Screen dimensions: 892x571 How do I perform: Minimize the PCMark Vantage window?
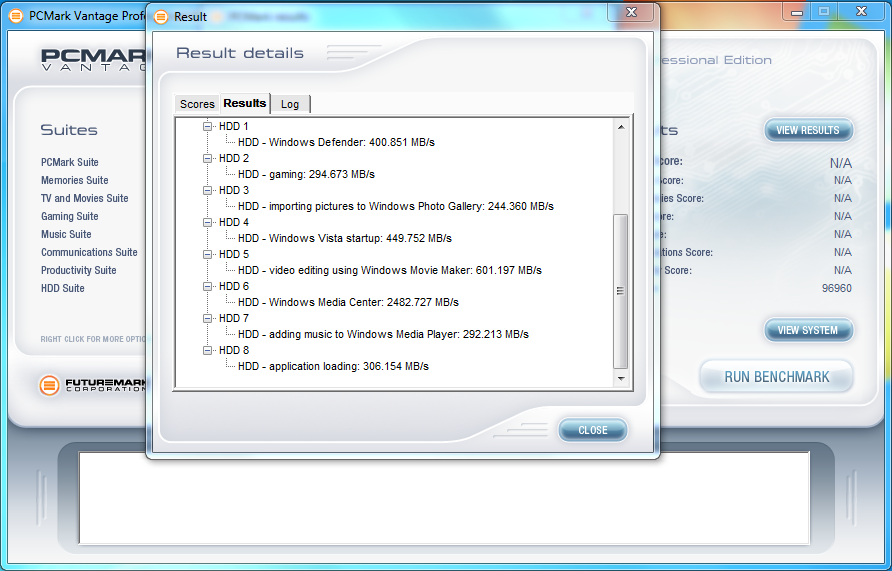point(796,11)
